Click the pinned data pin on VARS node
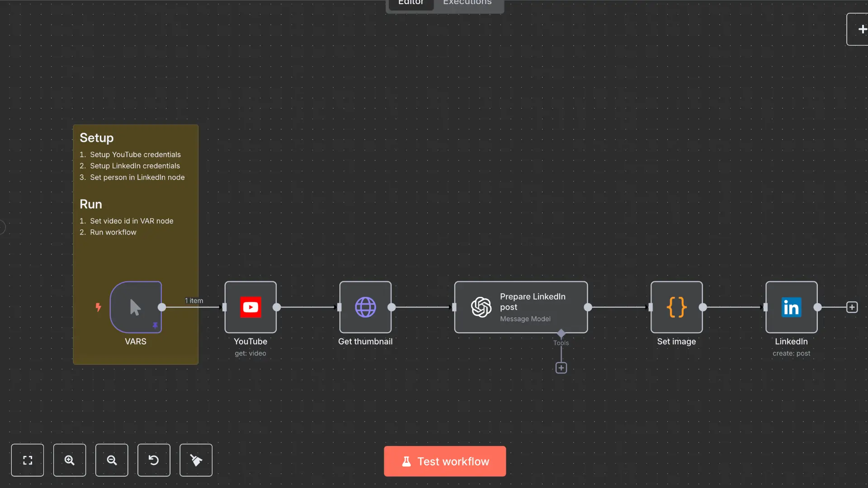868x488 pixels. point(155,325)
